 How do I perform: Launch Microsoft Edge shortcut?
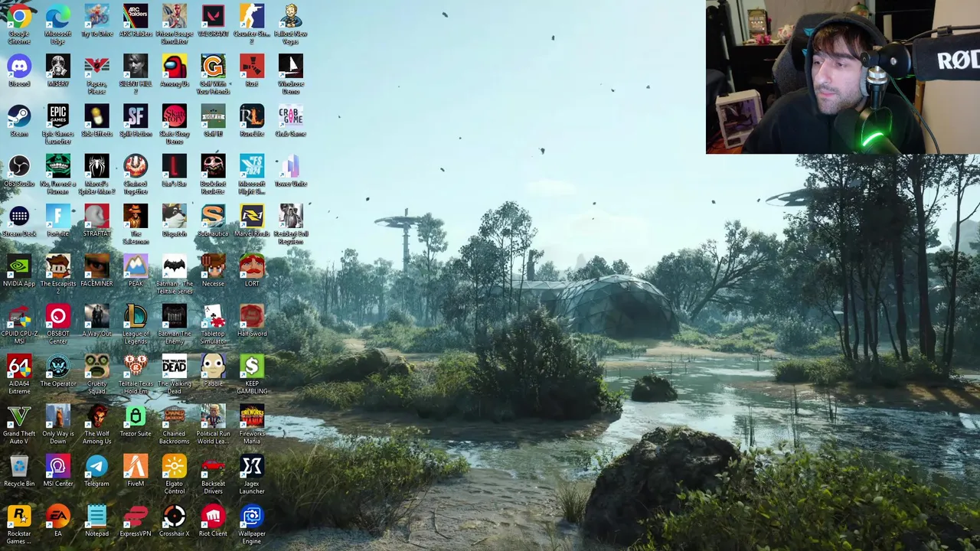point(58,17)
